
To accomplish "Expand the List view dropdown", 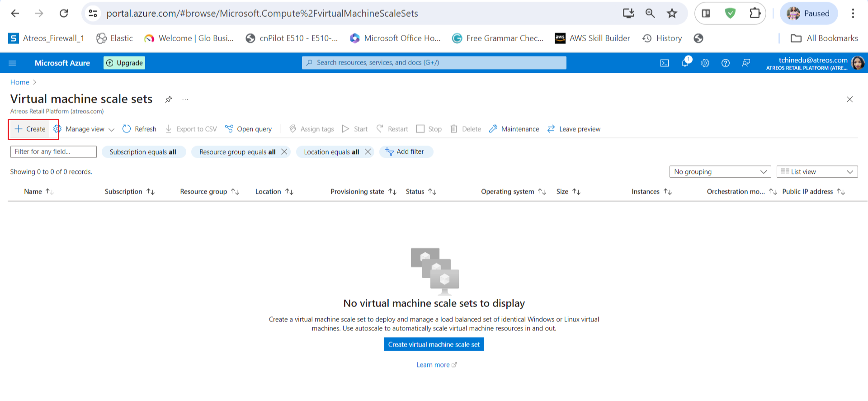I will 817,172.
